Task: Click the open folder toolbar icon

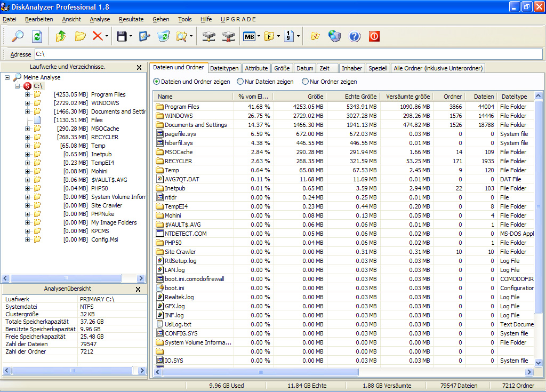Action: coord(80,36)
